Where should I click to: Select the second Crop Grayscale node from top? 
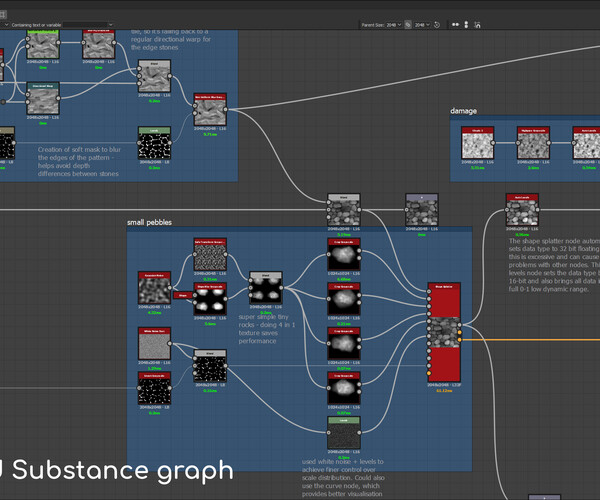(x=344, y=299)
